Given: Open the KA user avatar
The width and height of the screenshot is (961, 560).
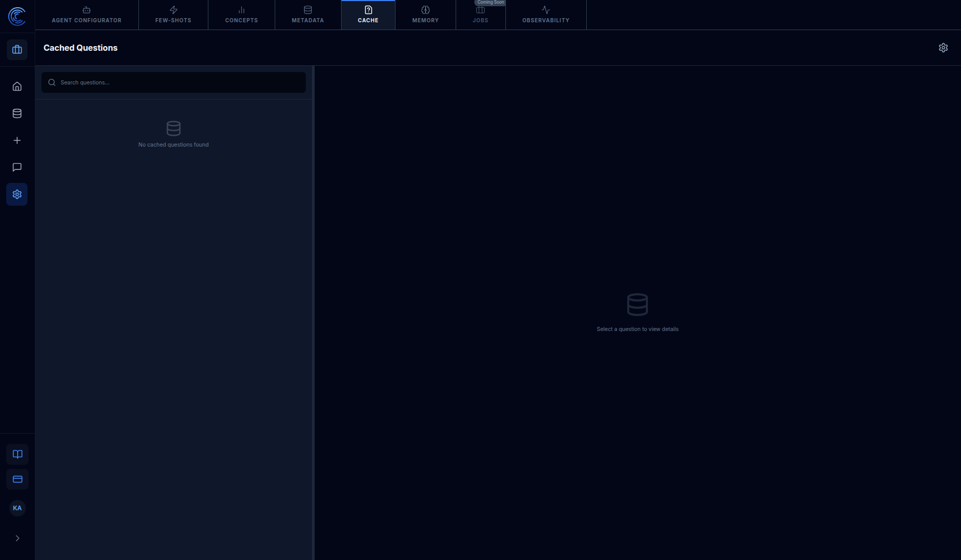Looking at the screenshot, I should 18,508.
